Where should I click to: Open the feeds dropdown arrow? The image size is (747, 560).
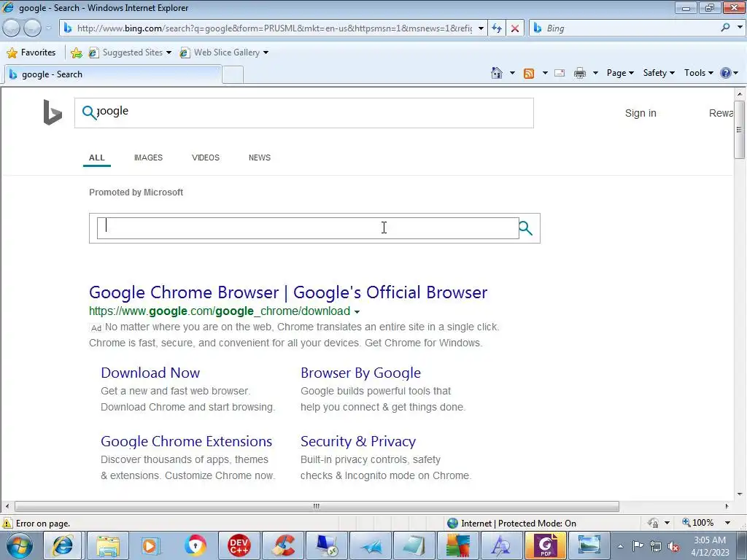pyautogui.click(x=545, y=73)
